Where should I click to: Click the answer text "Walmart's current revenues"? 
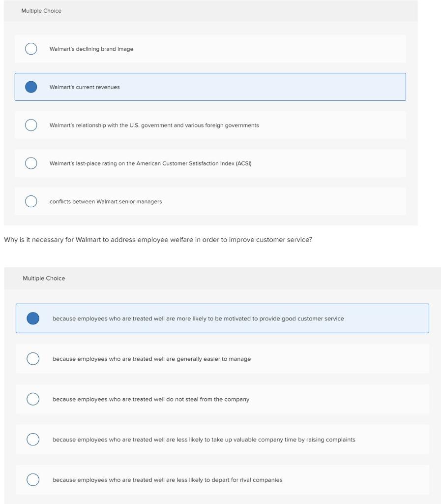(x=85, y=87)
